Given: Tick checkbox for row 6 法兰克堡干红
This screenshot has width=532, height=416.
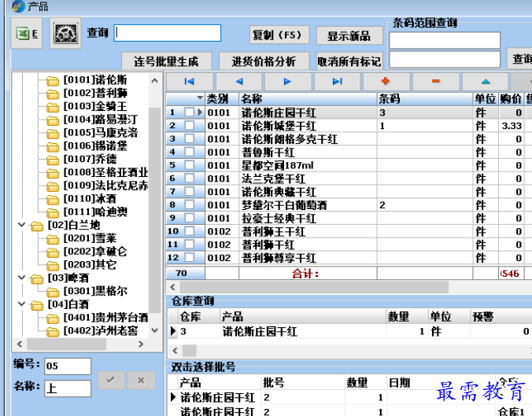Looking at the screenshot, I should (x=190, y=179).
